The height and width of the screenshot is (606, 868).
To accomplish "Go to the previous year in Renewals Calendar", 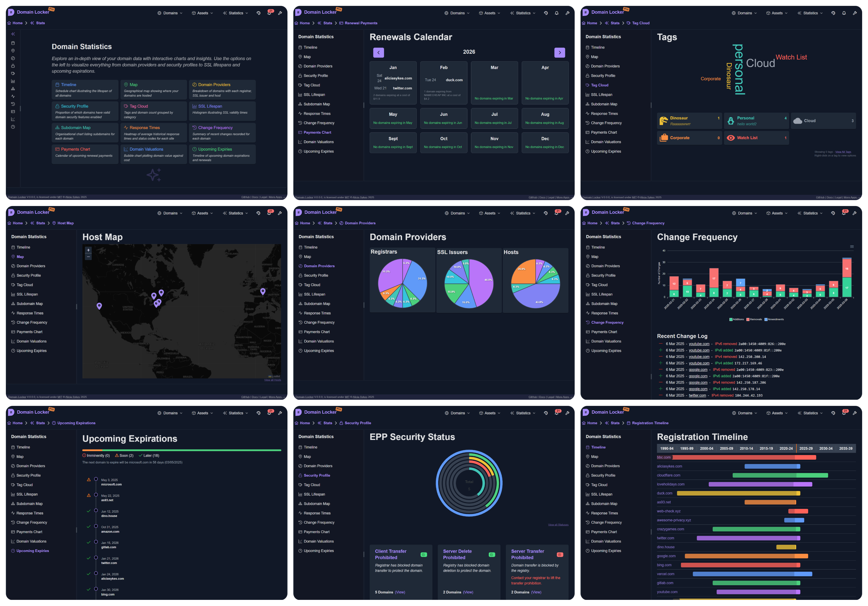I will click(378, 53).
